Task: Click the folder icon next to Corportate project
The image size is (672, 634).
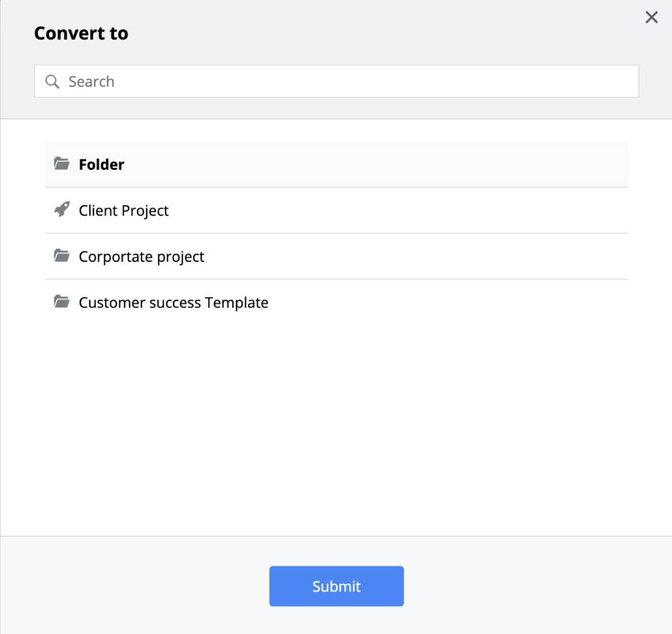Action: point(62,255)
